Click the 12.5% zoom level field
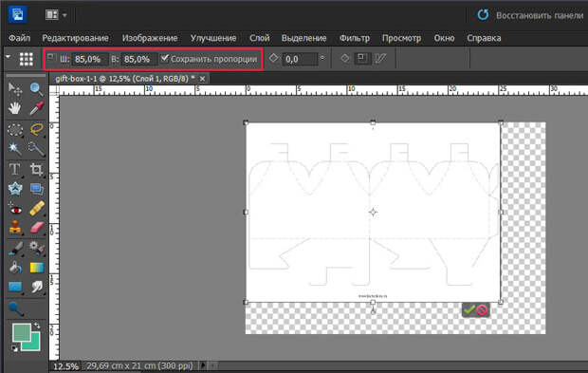The width and height of the screenshot is (588, 373). coord(65,366)
